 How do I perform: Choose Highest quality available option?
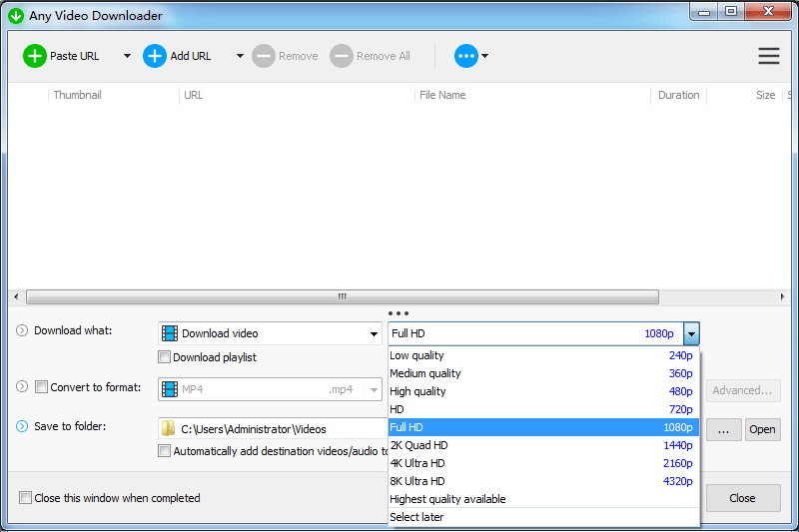pyautogui.click(x=543, y=499)
